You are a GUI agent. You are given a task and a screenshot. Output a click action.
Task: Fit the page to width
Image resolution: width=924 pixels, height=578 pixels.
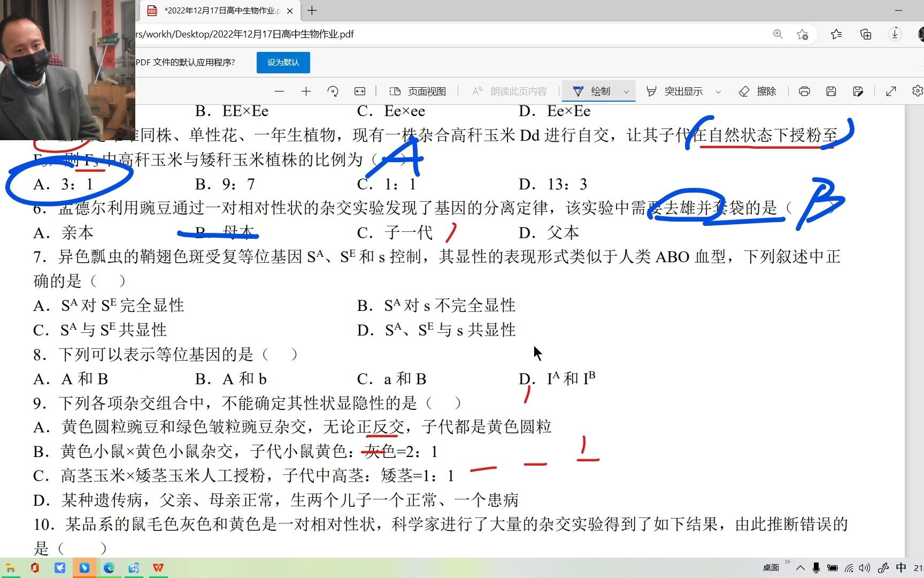pos(359,91)
